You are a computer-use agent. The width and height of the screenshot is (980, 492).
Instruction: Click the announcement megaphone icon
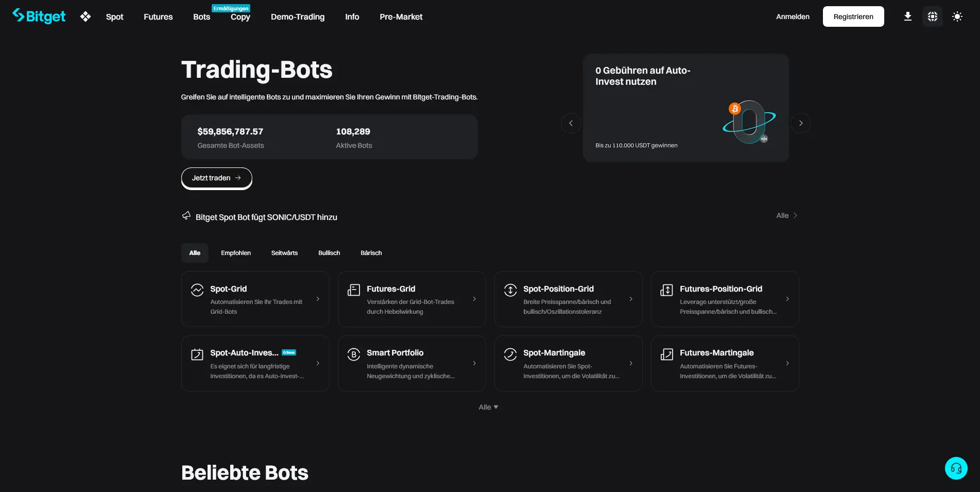point(186,216)
